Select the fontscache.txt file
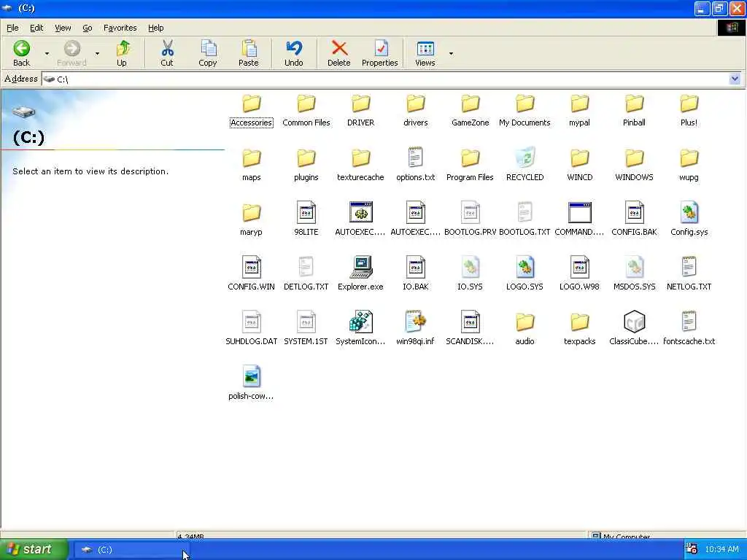This screenshot has width=747, height=560. 689,329
